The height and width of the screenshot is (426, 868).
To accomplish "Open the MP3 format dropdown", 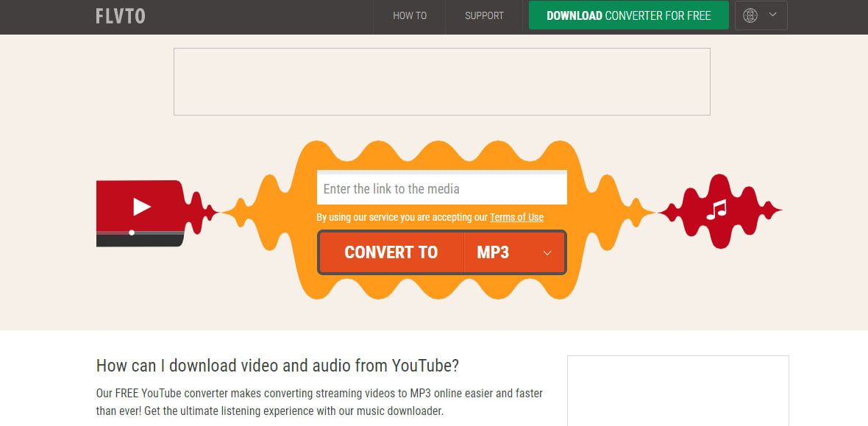I will click(x=515, y=252).
